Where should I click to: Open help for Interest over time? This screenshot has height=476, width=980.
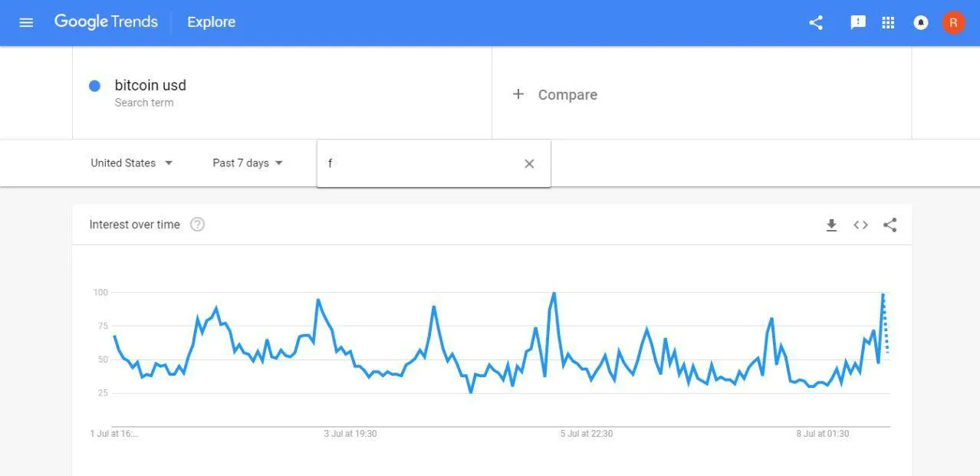(197, 225)
